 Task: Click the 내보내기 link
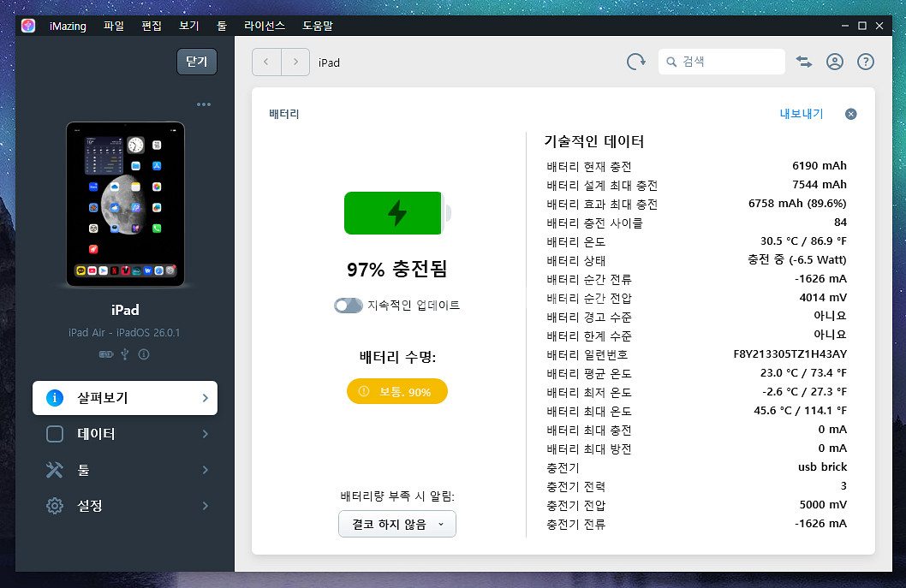click(x=801, y=114)
